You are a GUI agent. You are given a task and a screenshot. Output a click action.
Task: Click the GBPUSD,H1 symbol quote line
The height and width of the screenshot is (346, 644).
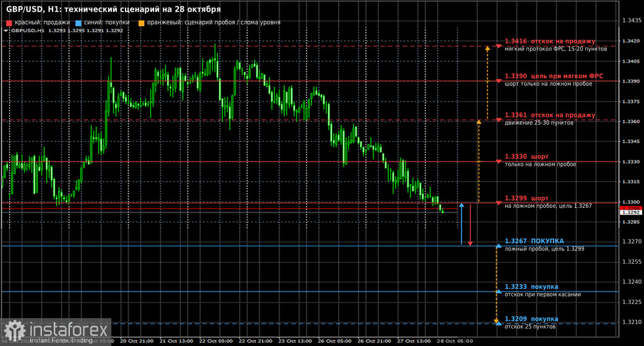pos(67,30)
